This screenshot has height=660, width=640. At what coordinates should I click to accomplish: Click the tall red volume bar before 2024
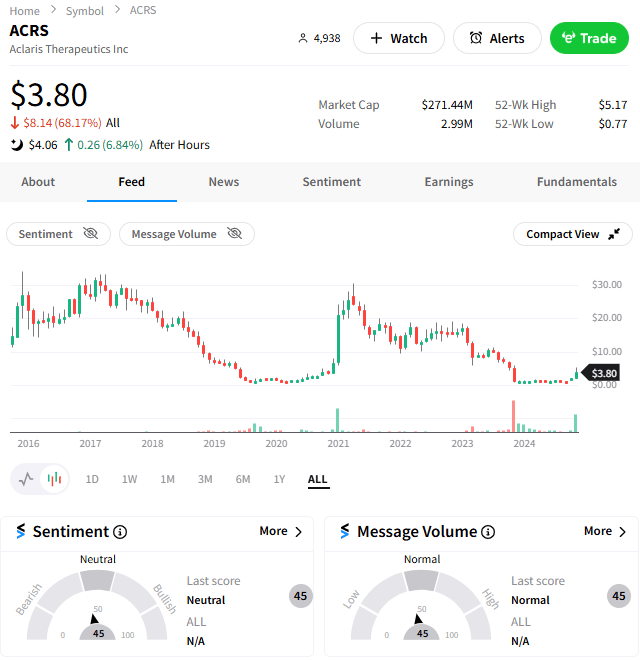(513, 416)
